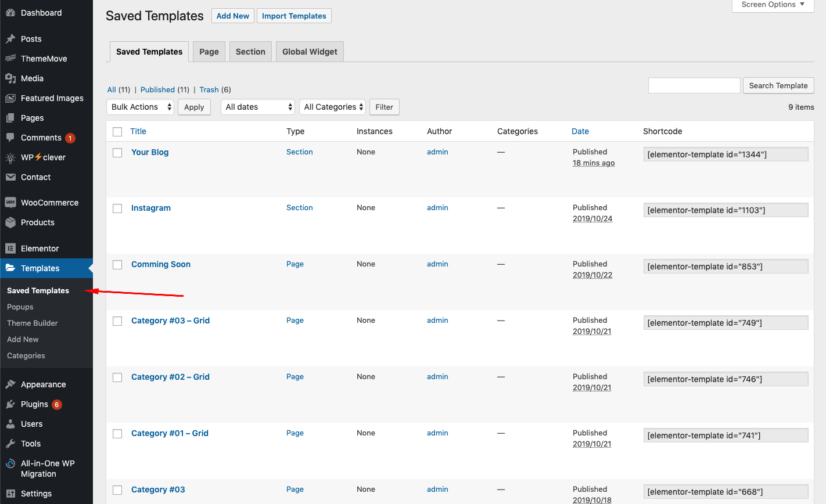Switch to the Page tab
The width and height of the screenshot is (826, 504).
(209, 52)
